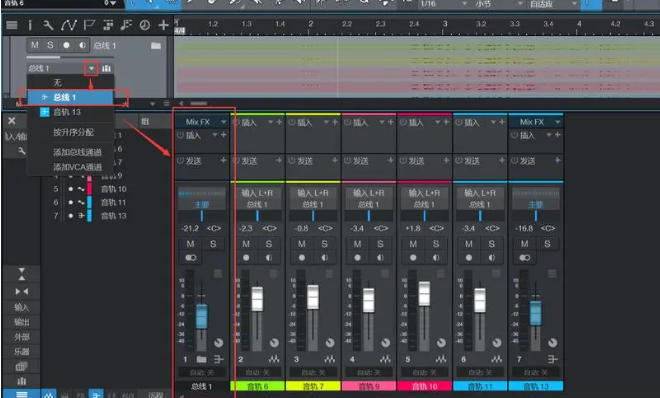This screenshot has width=660, height=398.
Task: Arm record on channel 音轨 10
Action: click(413, 257)
